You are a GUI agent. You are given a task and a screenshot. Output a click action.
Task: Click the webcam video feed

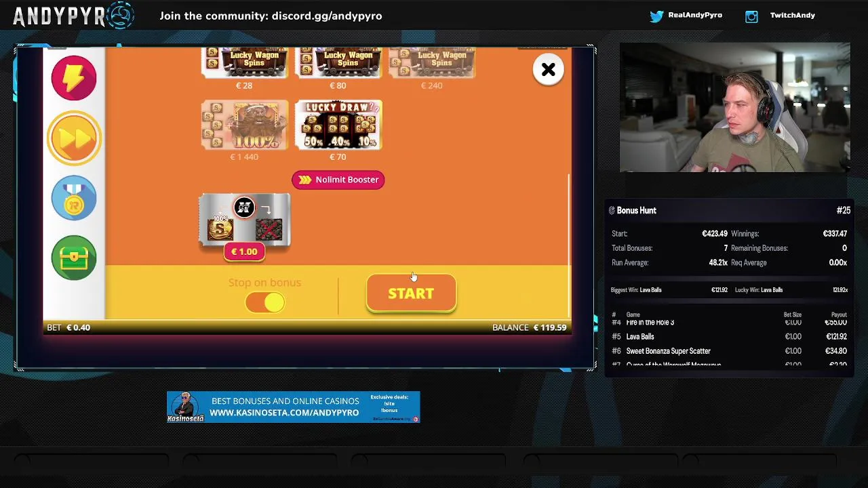point(735,108)
